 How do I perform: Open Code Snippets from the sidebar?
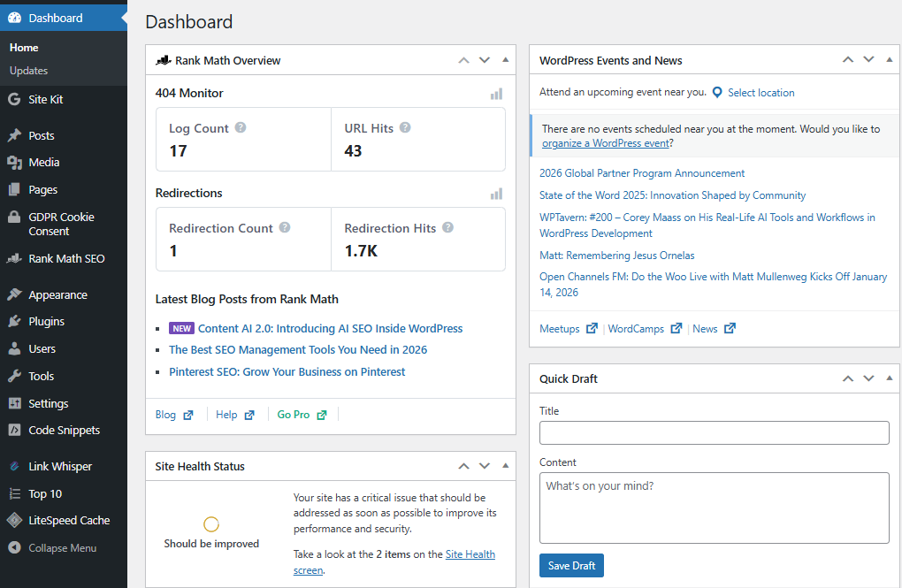point(58,430)
